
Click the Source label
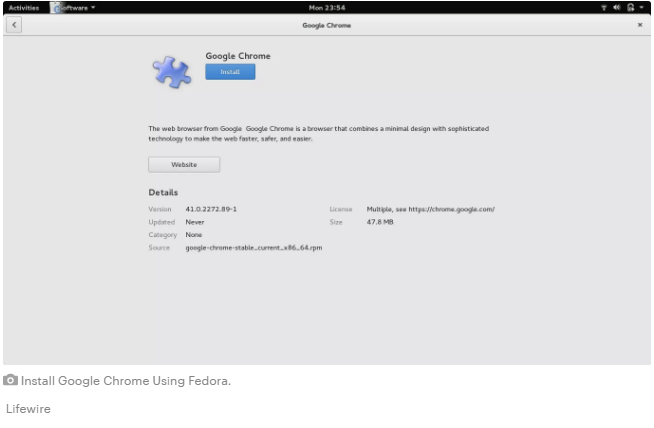click(x=159, y=248)
